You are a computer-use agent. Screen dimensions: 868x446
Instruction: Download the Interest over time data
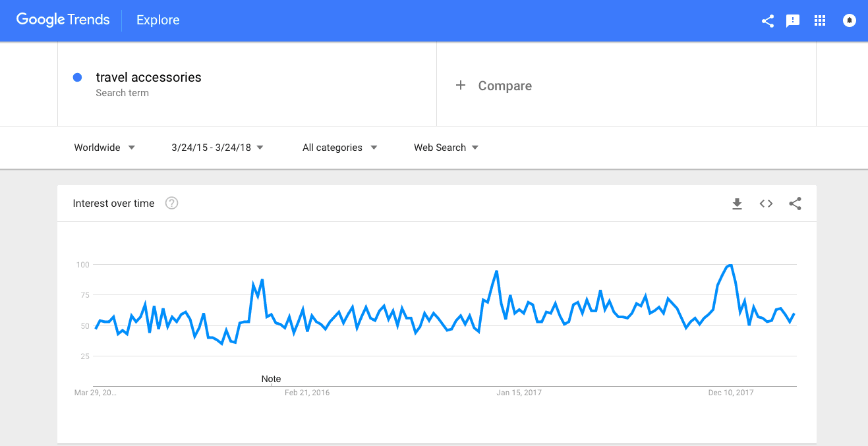pos(737,204)
